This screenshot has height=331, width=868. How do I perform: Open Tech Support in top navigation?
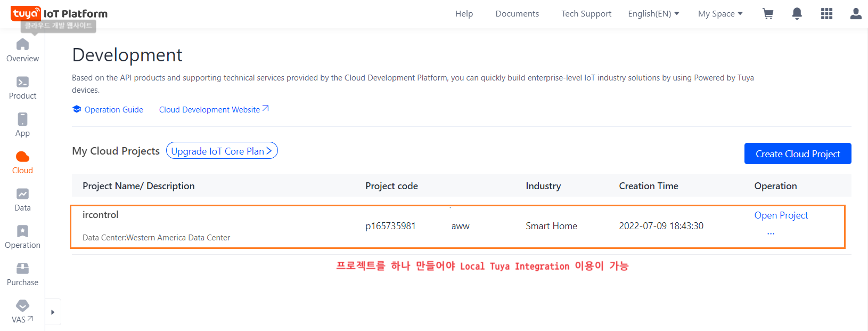586,14
